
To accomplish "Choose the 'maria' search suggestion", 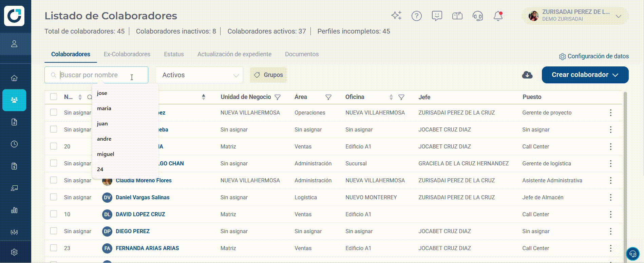I will click(x=125, y=108).
